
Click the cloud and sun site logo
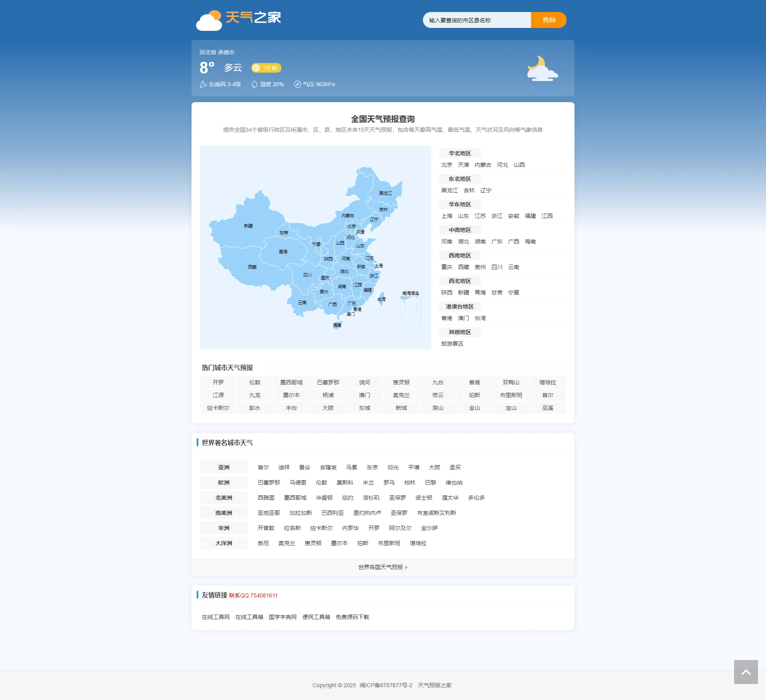pos(209,21)
